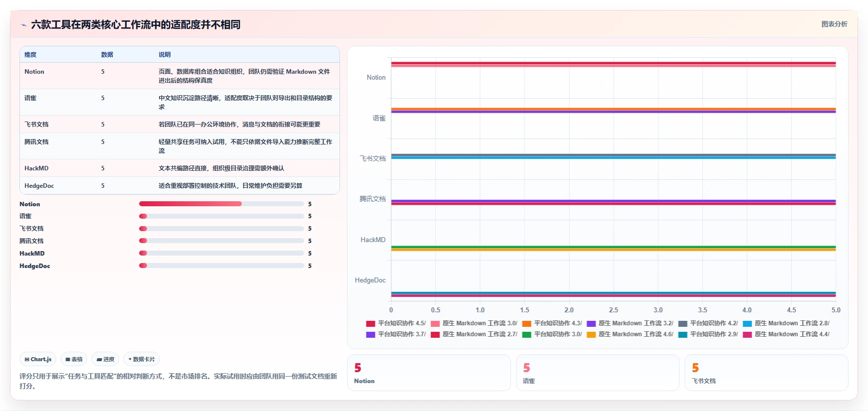Disable the 原生 Markdown 工作流 2.7 legend series
Image resolution: width=868 pixels, height=411 pixels.
point(474,334)
